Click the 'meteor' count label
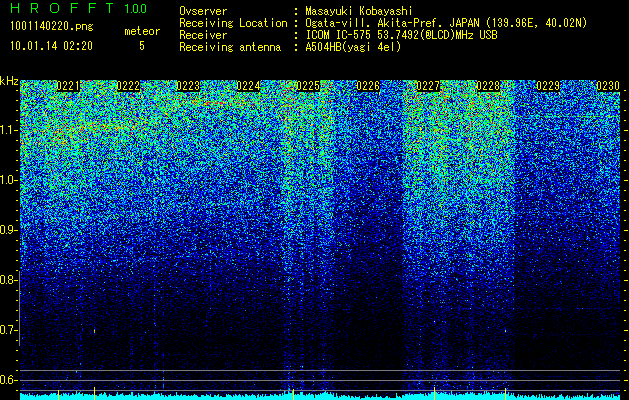The width and height of the screenshot is (629, 400). 142,31
